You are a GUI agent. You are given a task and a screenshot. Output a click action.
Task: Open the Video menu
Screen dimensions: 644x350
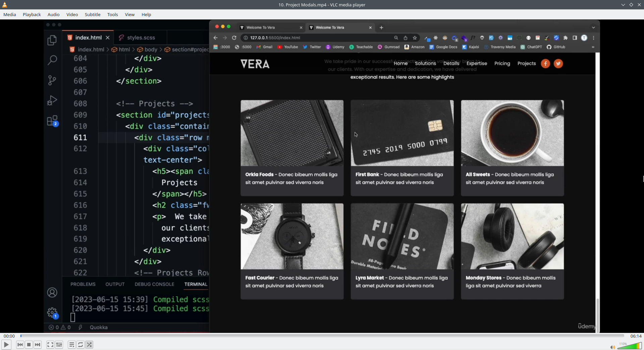(72, 14)
